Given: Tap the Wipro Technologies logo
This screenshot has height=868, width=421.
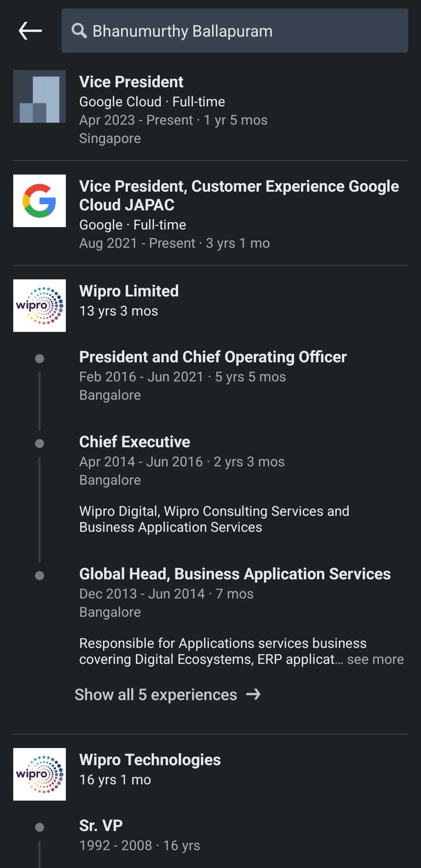Looking at the screenshot, I should coord(39,774).
